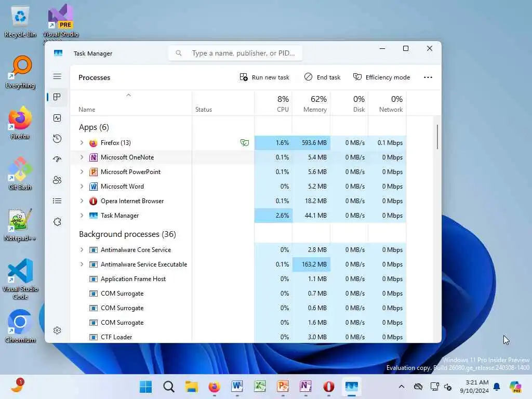
Task: Click the Efficiency mode button
Action: [382, 77]
